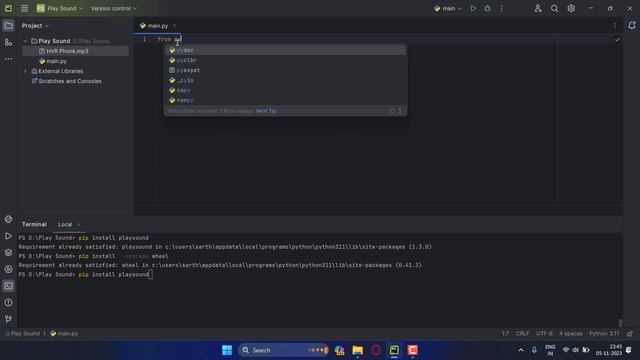Open the Project view selector dropdown
Screen dimensions: 640x360
coord(36,26)
